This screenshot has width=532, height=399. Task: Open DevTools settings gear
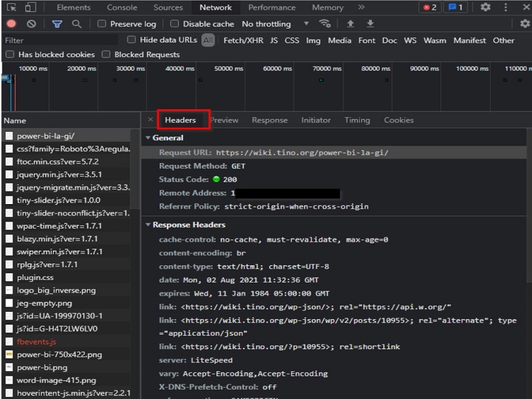[485, 7]
